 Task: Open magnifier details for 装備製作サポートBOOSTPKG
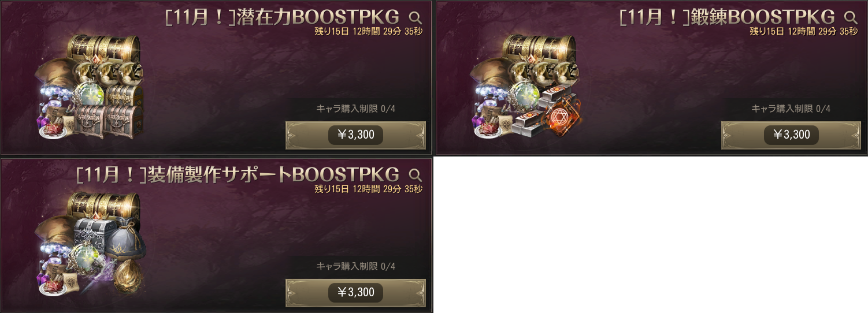point(415,175)
